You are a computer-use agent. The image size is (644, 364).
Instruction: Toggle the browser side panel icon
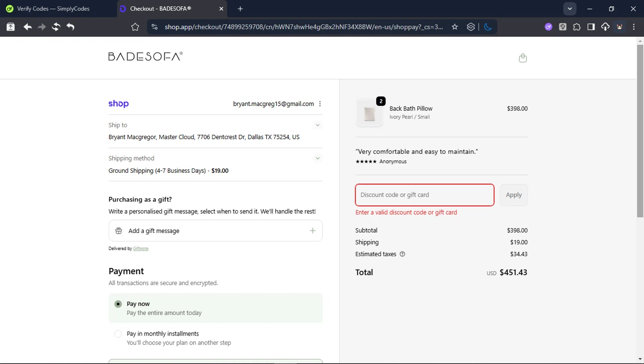pyautogui.click(x=591, y=27)
